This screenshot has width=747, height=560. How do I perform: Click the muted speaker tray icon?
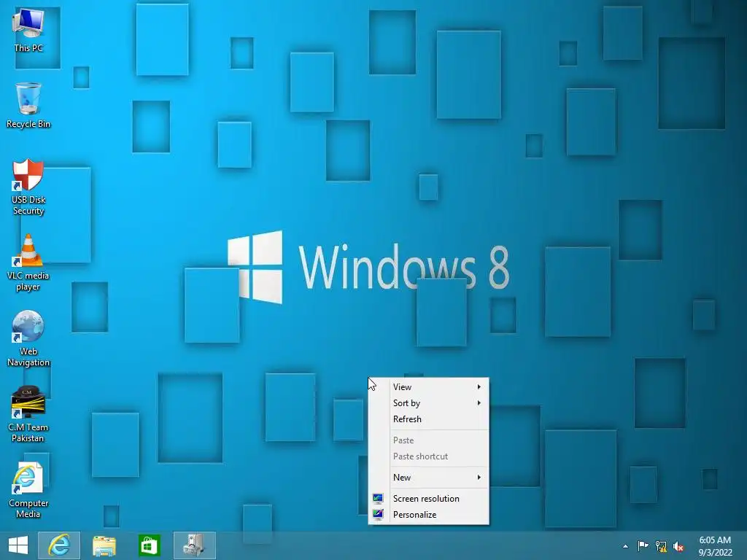(678, 546)
